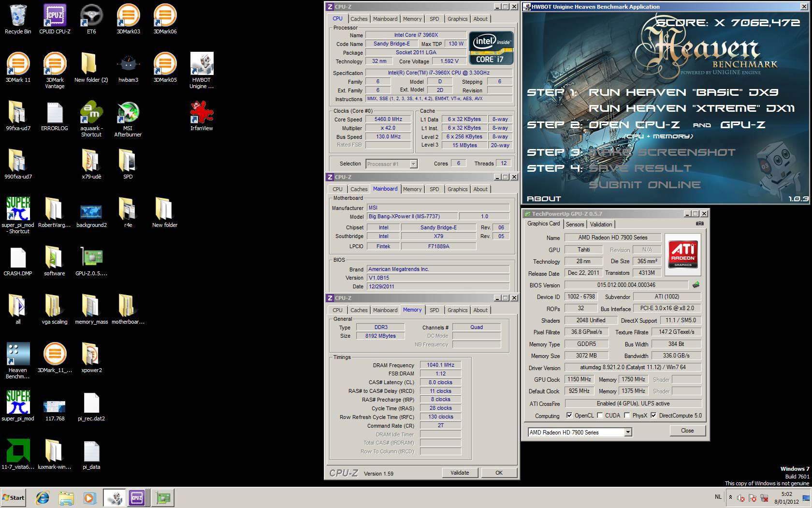Open HWBOT Unigine desktop shortcut
This screenshot has width=812, height=508.
point(202,71)
